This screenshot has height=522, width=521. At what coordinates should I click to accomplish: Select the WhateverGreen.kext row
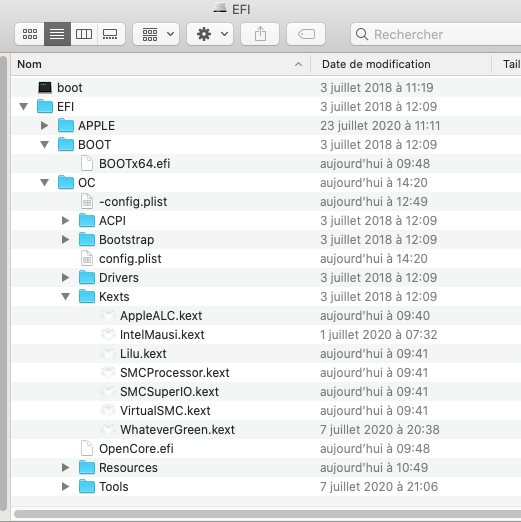pos(266,430)
